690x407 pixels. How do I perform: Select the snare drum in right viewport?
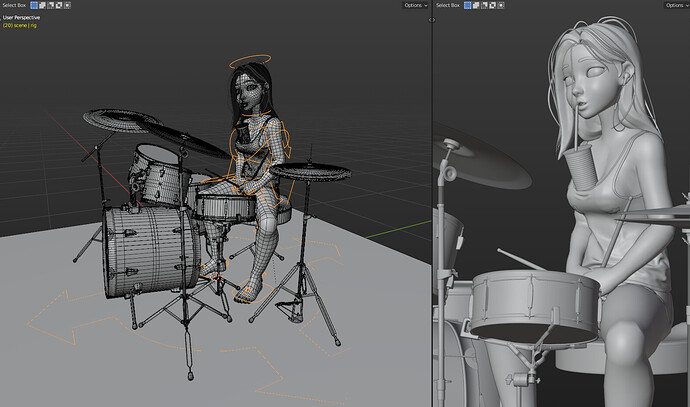535,306
